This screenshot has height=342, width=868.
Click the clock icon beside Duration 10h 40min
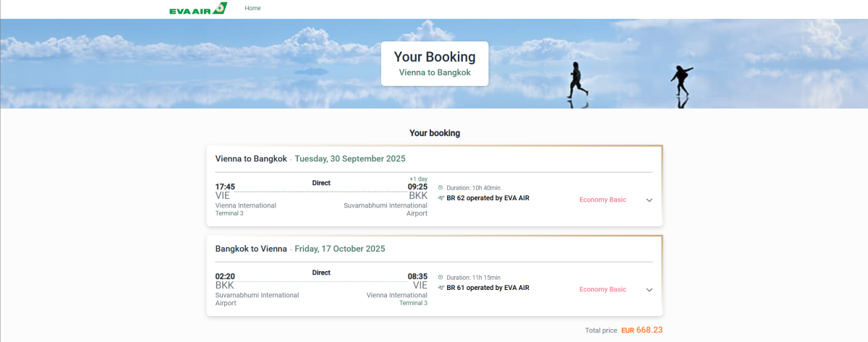[441, 188]
